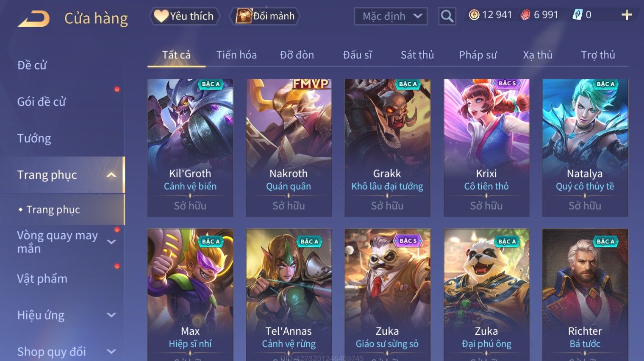This screenshot has width=644, height=361.
Task: Open the search magnifier icon
Action: [447, 17]
